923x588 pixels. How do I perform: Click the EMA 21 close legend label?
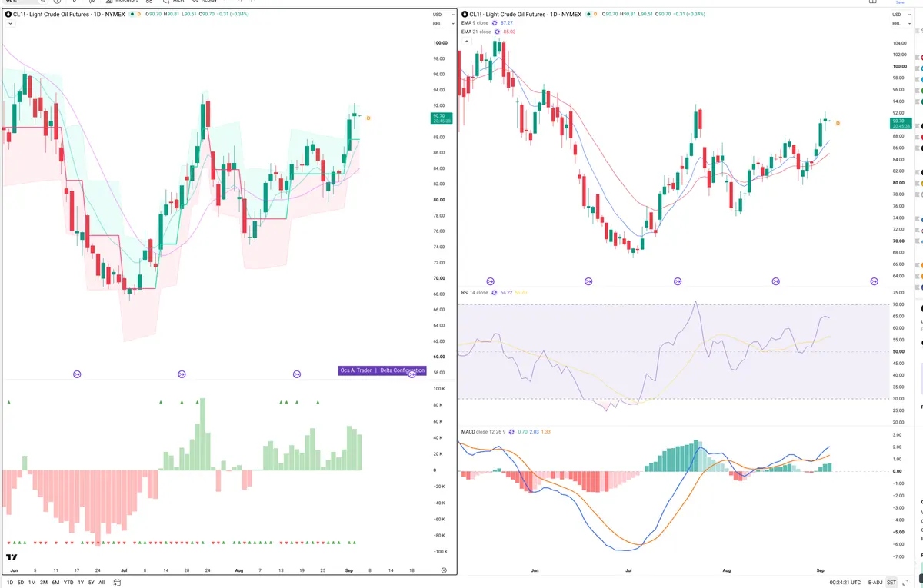[x=476, y=32]
